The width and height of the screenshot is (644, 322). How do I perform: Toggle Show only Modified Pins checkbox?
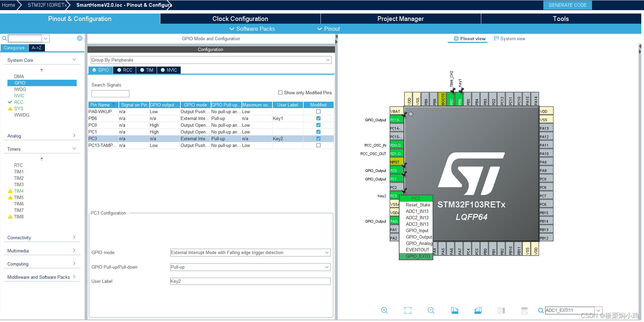coord(280,93)
